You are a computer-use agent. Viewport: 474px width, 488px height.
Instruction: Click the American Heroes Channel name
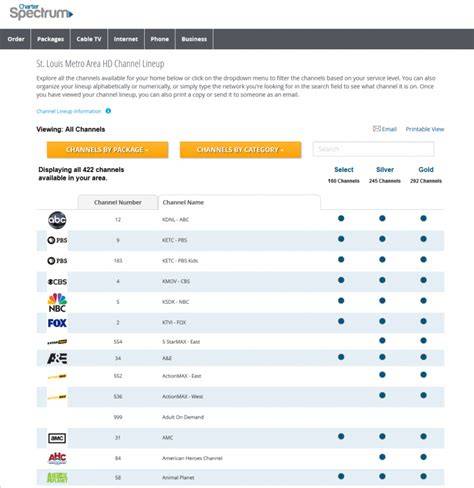(192, 458)
